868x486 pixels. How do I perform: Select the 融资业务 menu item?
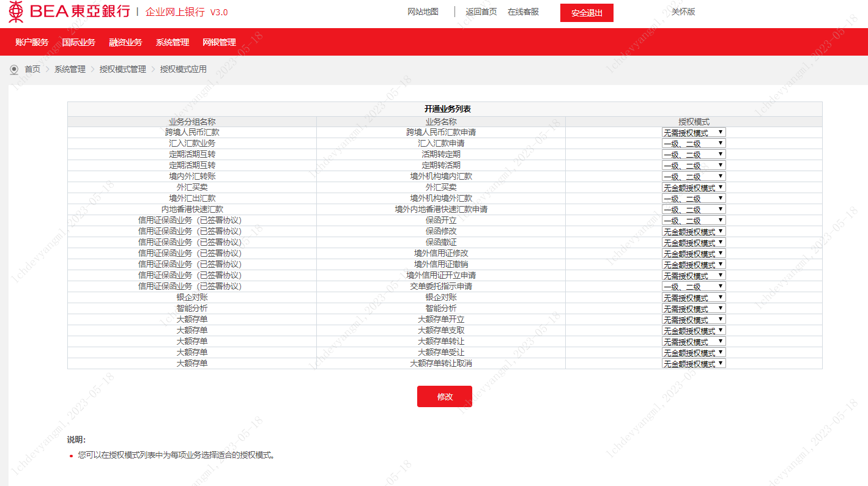125,42
